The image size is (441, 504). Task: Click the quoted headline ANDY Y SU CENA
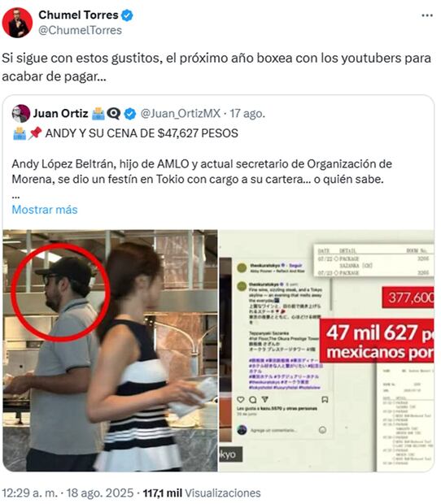pyautogui.click(x=142, y=133)
